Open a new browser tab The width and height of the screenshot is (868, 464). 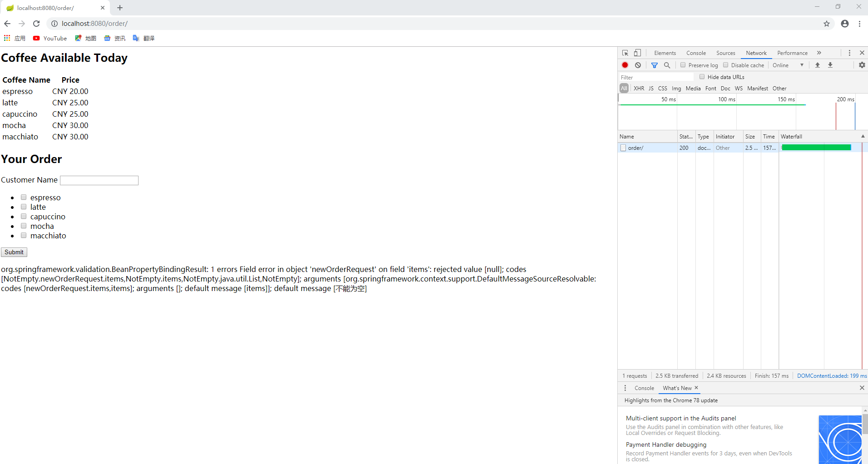click(120, 8)
